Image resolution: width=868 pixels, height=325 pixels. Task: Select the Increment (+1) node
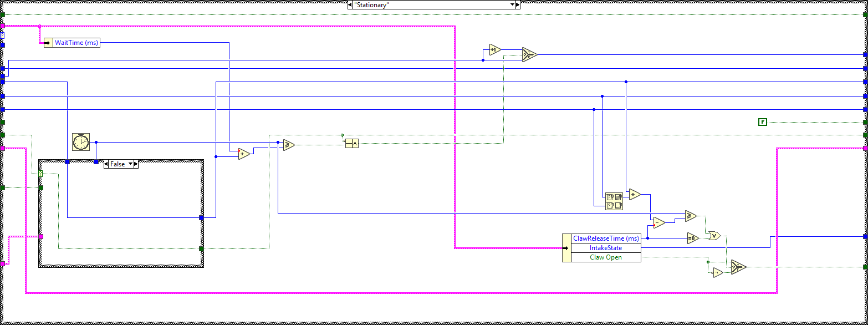click(494, 49)
